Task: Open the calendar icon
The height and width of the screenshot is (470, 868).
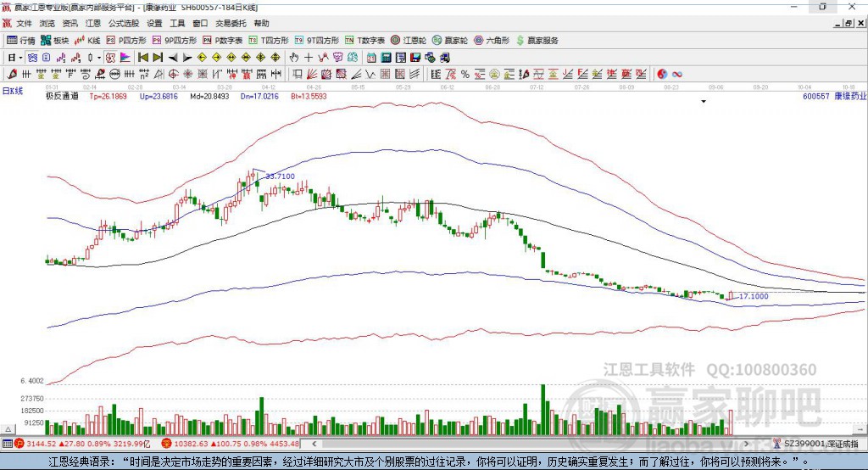Action: point(371,58)
